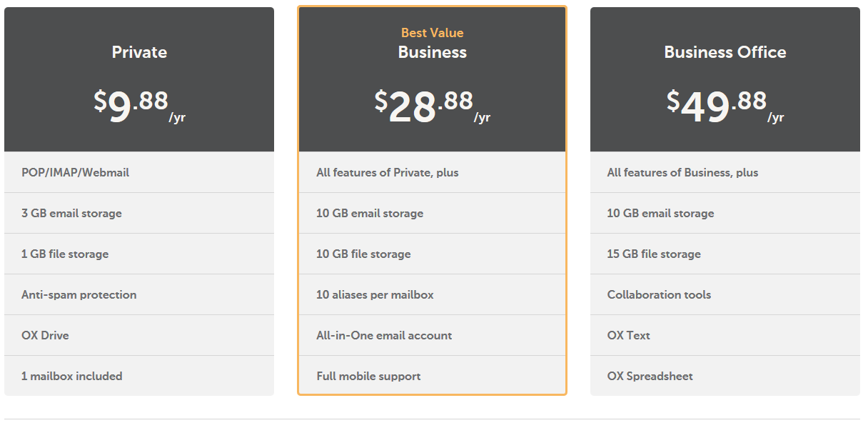The height and width of the screenshot is (433, 868).
Task: Select the OX Text feature
Action: [x=725, y=335]
